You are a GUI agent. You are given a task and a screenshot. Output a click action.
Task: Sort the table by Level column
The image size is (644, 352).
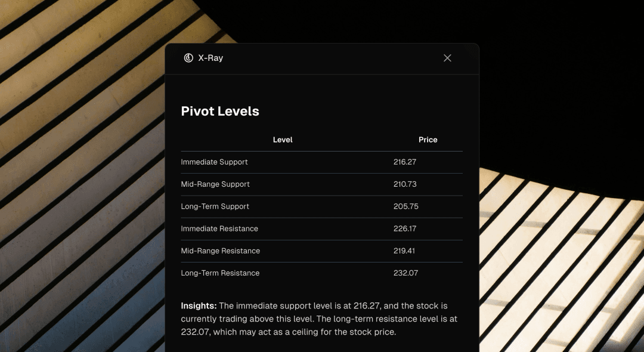pos(283,140)
